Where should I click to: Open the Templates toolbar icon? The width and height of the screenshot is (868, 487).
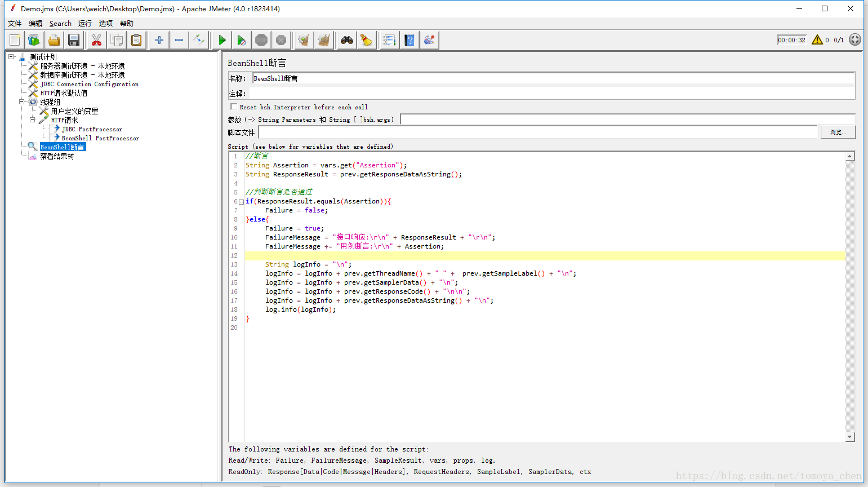point(34,40)
